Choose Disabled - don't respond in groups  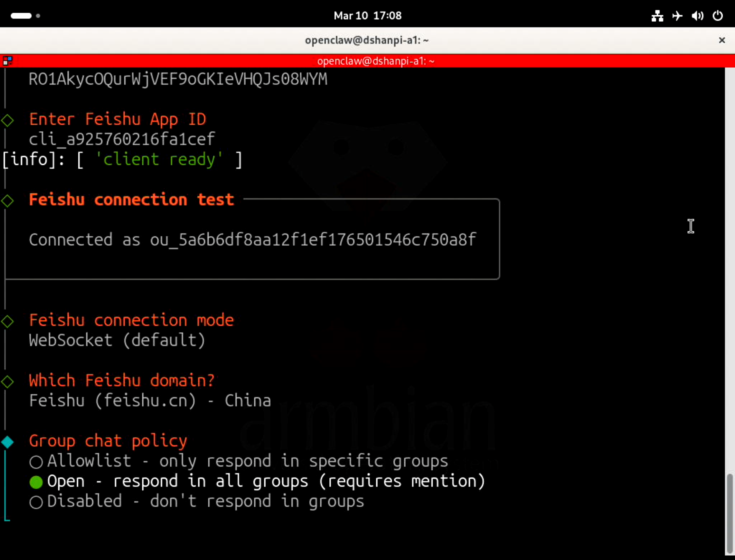(36, 502)
